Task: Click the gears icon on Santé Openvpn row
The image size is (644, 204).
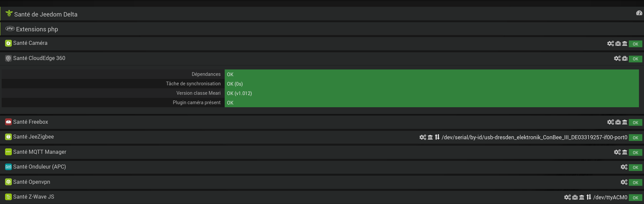Action: [624, 182]
